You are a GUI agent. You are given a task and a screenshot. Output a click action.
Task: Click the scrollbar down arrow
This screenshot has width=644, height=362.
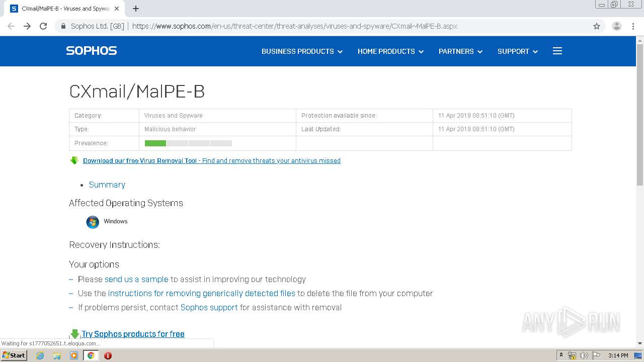pyautogui.click(x=640, y=343)
